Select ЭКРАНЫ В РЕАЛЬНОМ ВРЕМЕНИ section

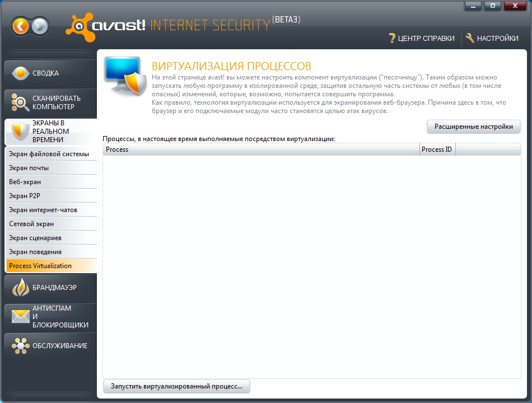[x=51, y=132]
